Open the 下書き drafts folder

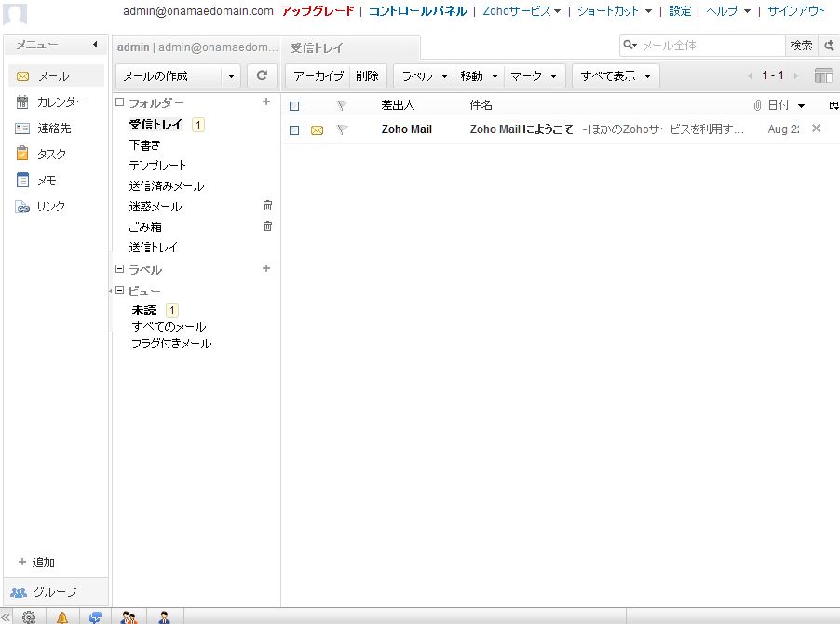(144, 144)
